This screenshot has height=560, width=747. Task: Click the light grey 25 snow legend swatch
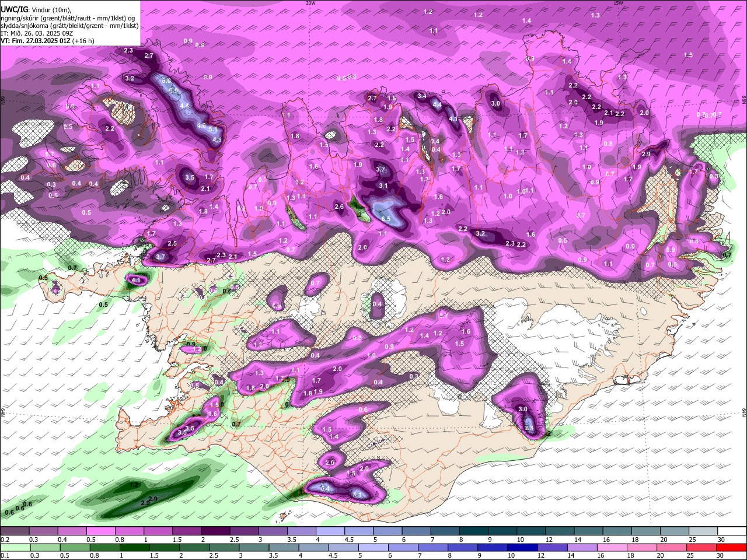(704, 531)
